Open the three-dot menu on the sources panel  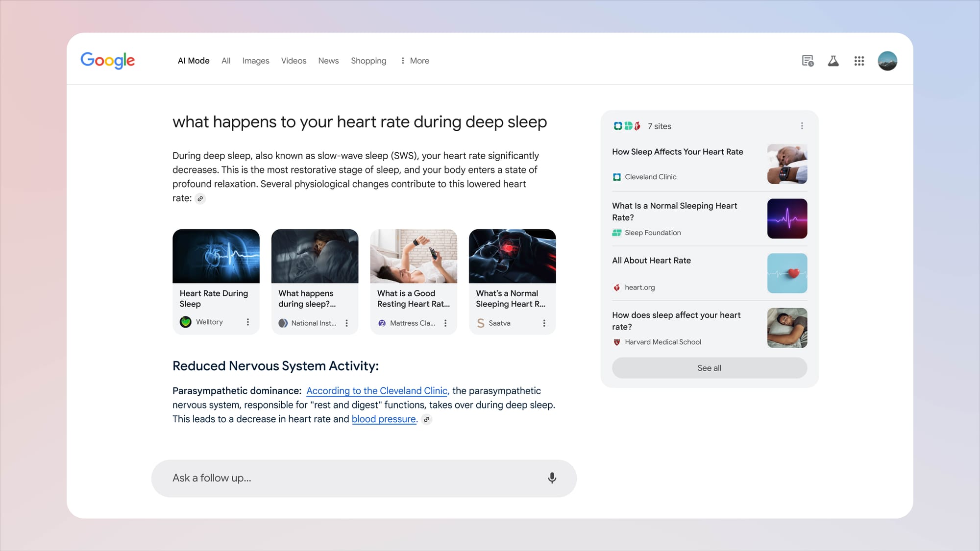coord(802,126)
